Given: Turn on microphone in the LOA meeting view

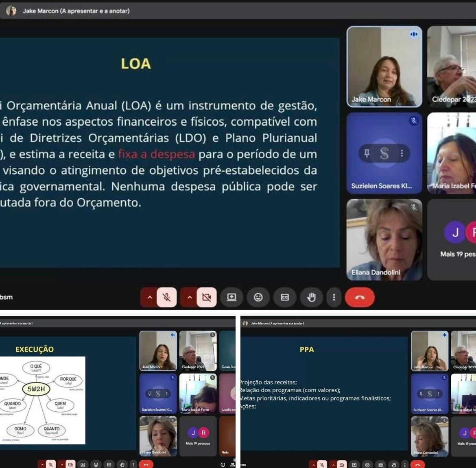Looking at the screenshot, I should tap(167, 297).
